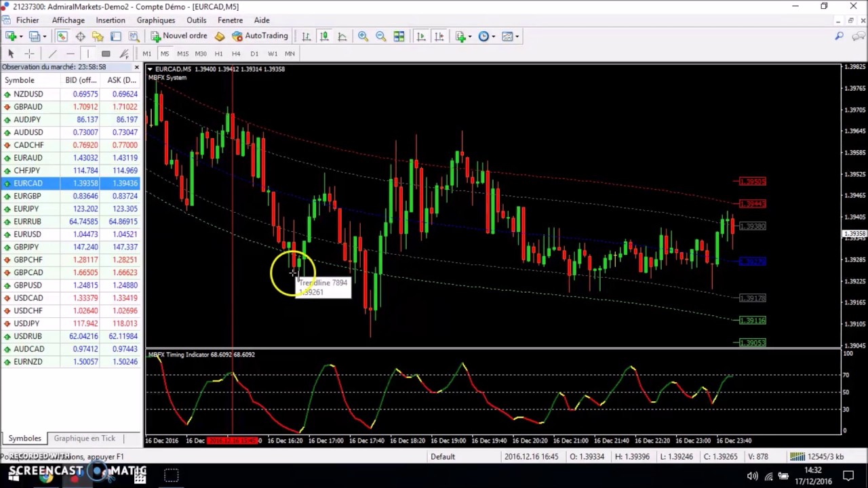Open the Affichage menu
The image size is (868, 488).
click(68, 20)
